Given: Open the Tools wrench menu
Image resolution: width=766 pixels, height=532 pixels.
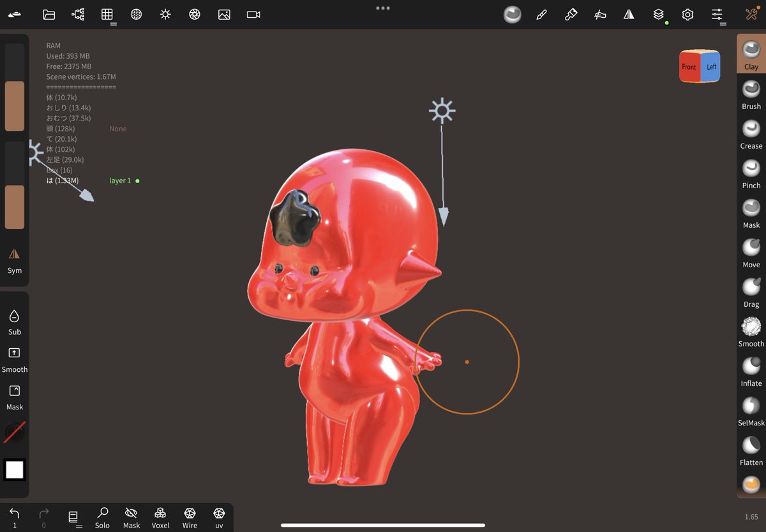Looking at the screenshot, I should [751, 14].
